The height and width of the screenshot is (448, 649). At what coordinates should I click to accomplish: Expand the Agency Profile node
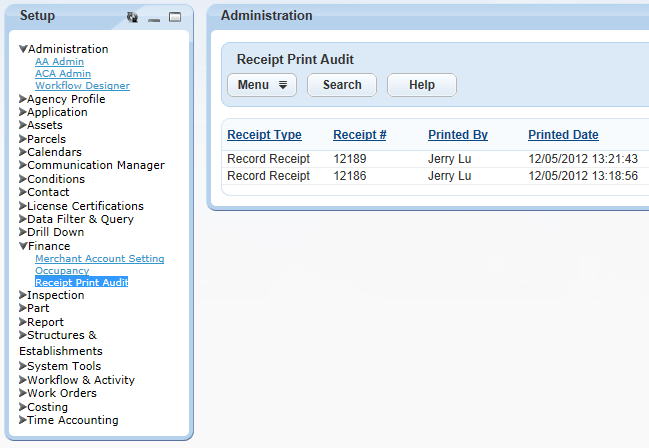(x=23, y=99)
